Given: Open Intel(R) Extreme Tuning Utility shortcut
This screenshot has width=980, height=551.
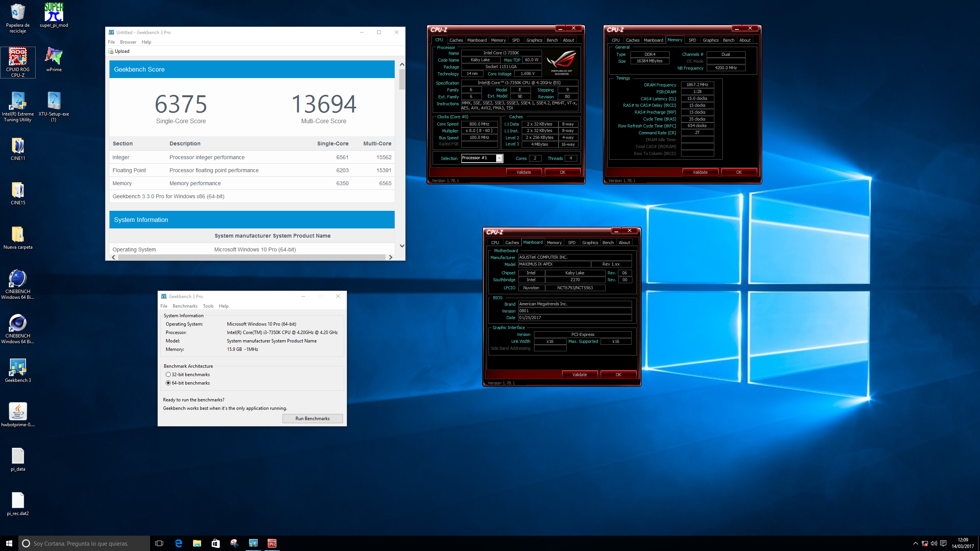Looking at the screenshot, I should [x=18, y=107].
